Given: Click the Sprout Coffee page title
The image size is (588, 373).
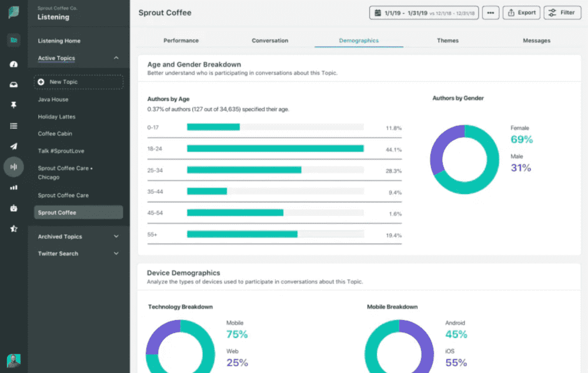Looking at the screenshot, I should (165, 13).
